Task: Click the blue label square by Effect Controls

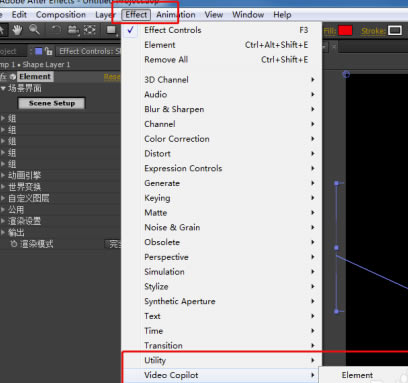Action: point(39,51)
